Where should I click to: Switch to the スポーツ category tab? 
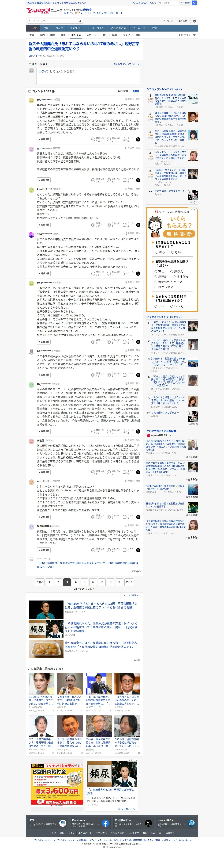point(91,35)
